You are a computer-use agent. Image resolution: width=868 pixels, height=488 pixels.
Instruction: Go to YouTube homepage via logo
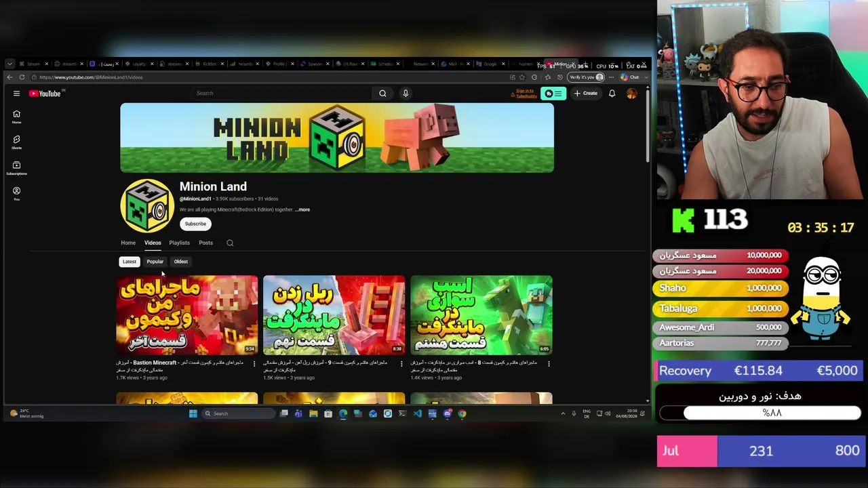click(45, 94)
